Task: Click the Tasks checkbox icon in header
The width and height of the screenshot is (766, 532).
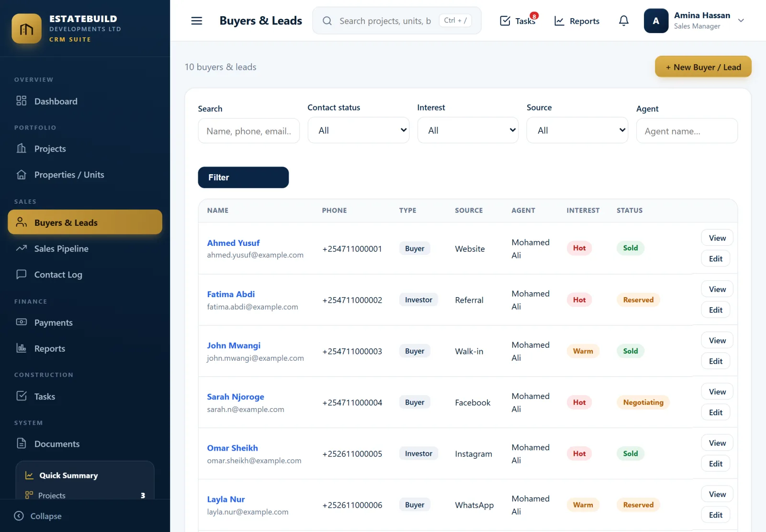Action: click(505, 21)
